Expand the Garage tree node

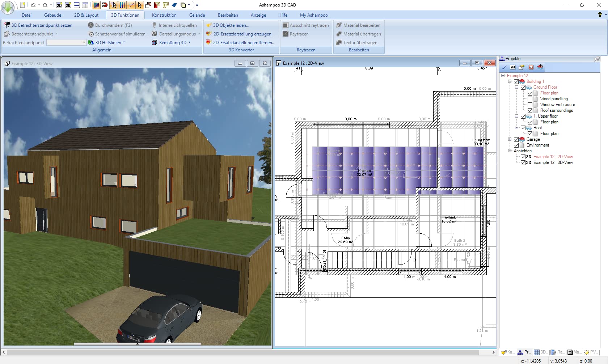click(510, 139)
